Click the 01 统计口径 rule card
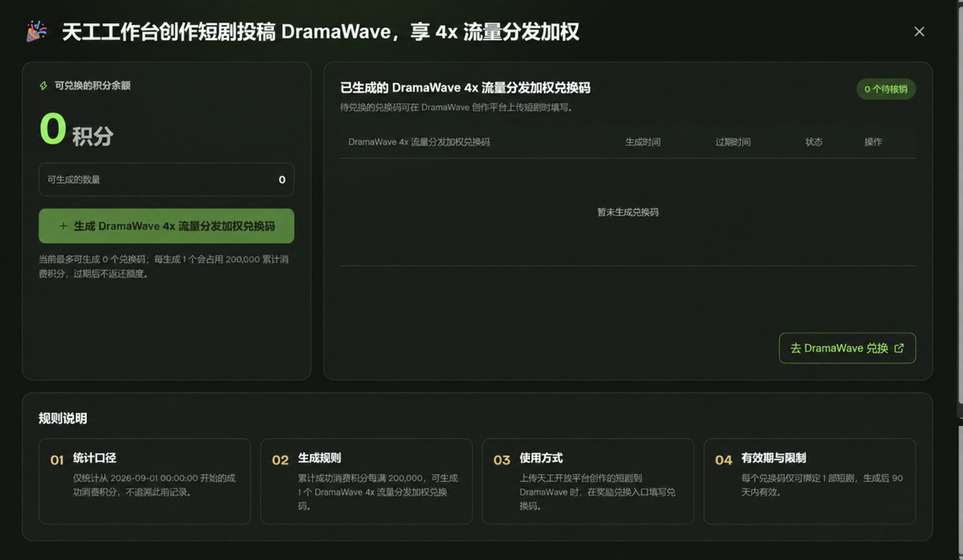The height and width of the screenshot is (560, 963). (x=144, y=481)
